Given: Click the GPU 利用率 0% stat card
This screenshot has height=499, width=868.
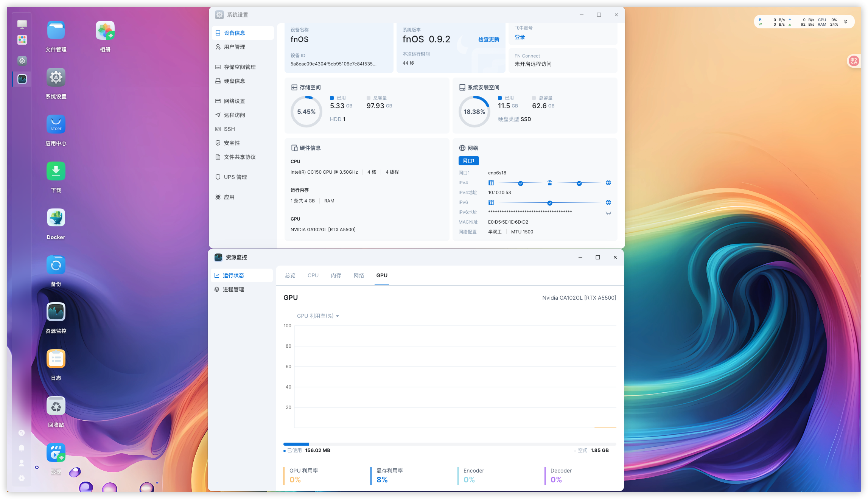Looking at the screenshot, I should (x=304, y=476).
